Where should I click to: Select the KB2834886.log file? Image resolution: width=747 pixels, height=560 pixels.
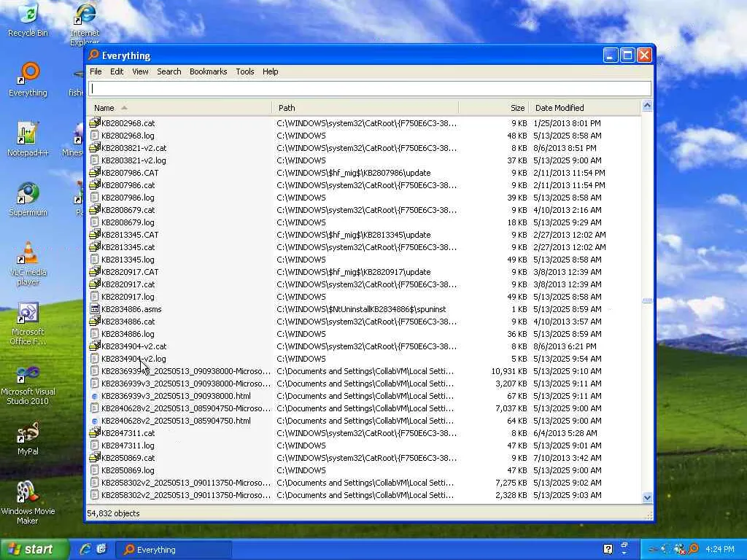pos(128,334)
